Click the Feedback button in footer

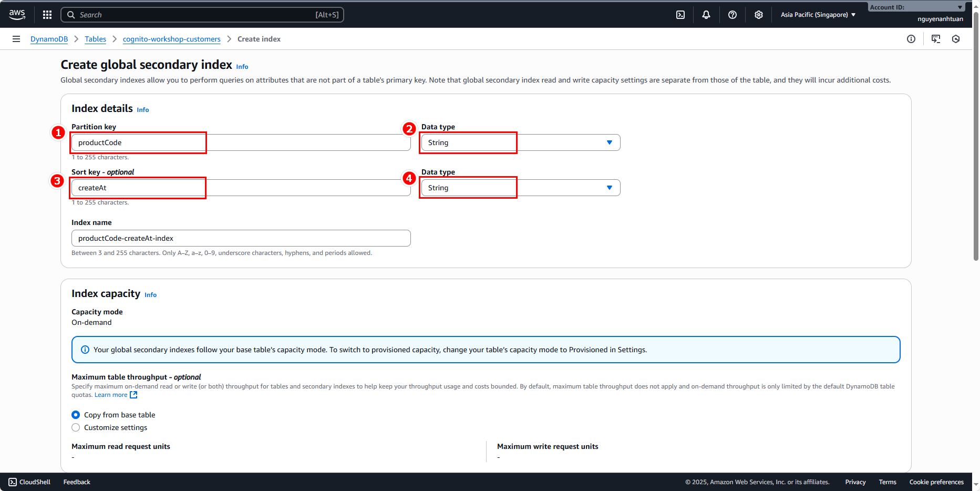pos(77,482)
